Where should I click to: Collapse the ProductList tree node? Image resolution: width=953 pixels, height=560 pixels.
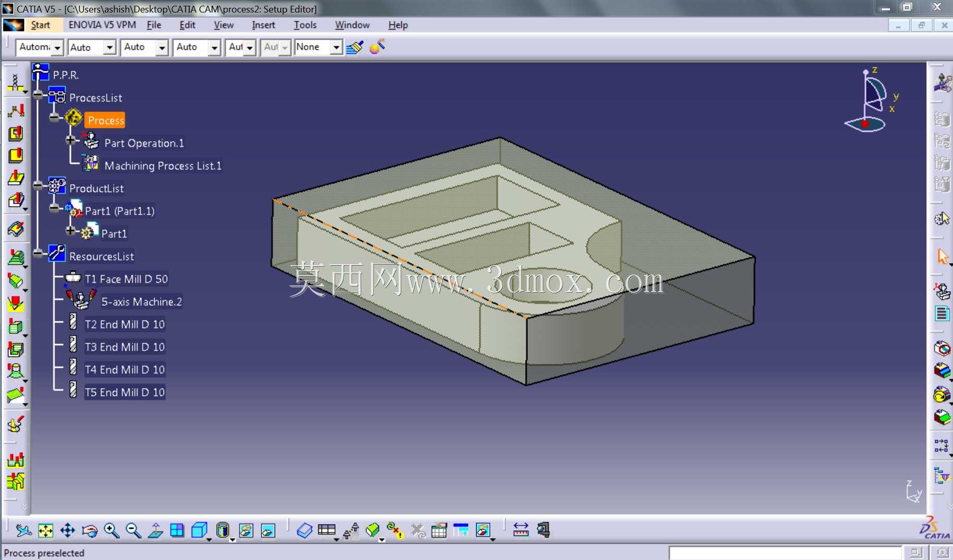[x=38, y=185]
